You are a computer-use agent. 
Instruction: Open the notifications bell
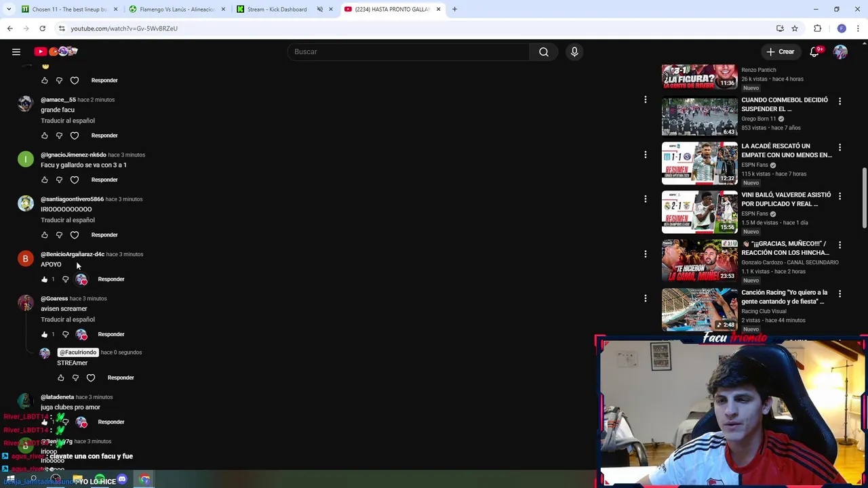click(x=814, y=52)
